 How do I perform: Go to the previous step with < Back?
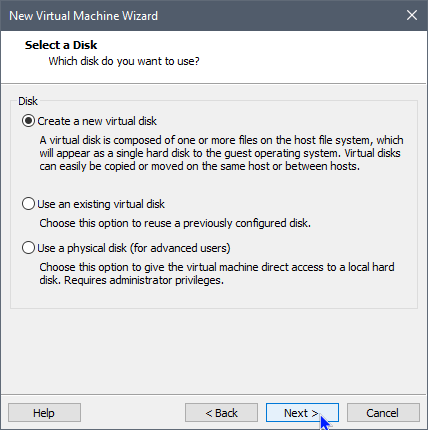(221, 413)
